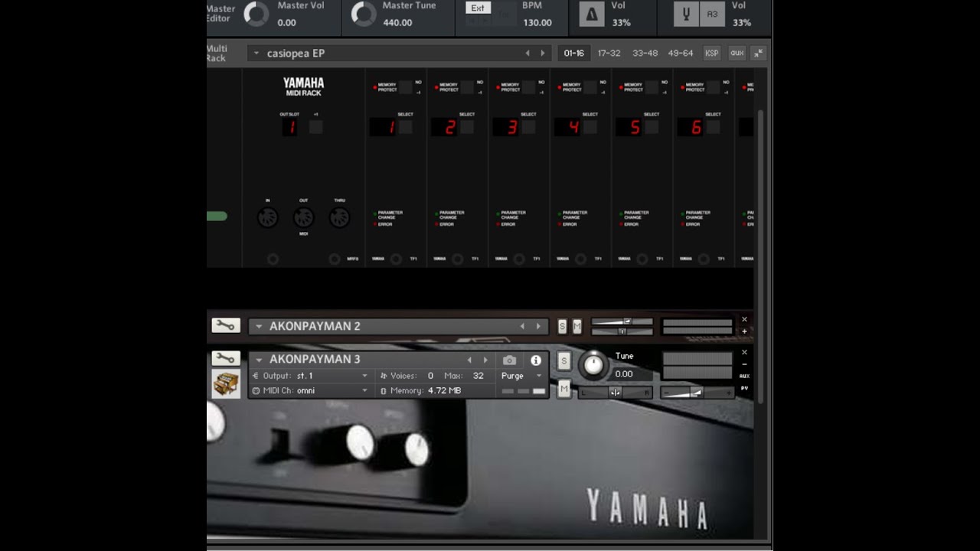This screenshot has width=980, height=551.
Task: Load the previous multi before casiopea EP
Action: (527, 54)
